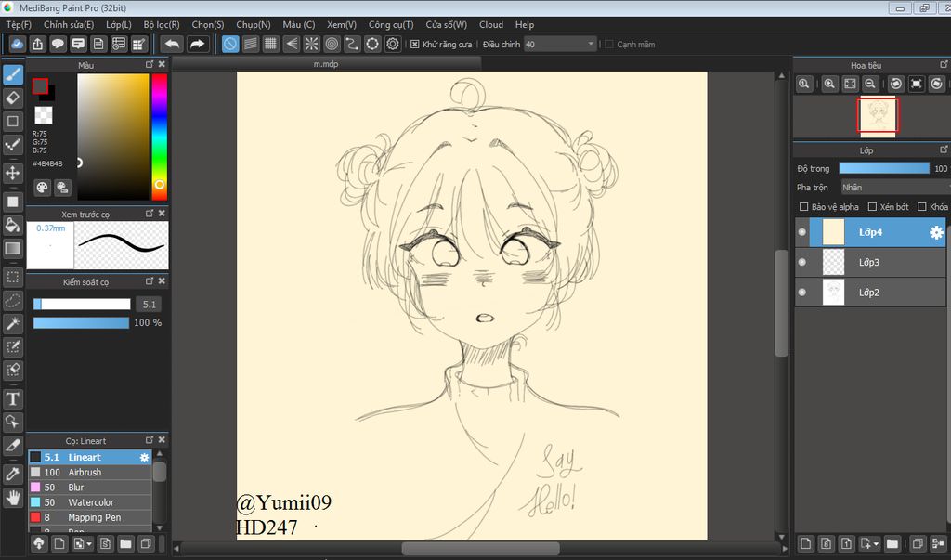Screen dimensions: 951x560
Task: Open the add layer dropdown in the layer panel
Action: point(869,543)
